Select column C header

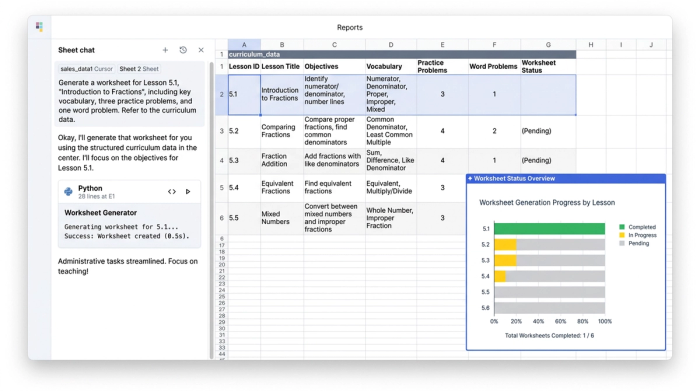334,45
